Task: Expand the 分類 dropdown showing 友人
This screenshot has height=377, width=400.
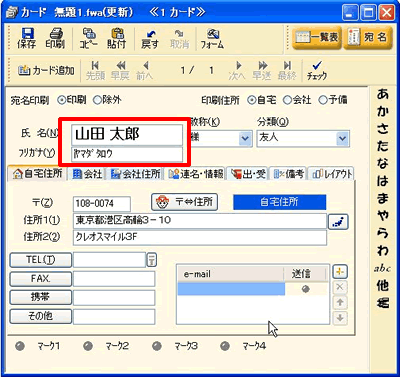Action: [343, 139]
